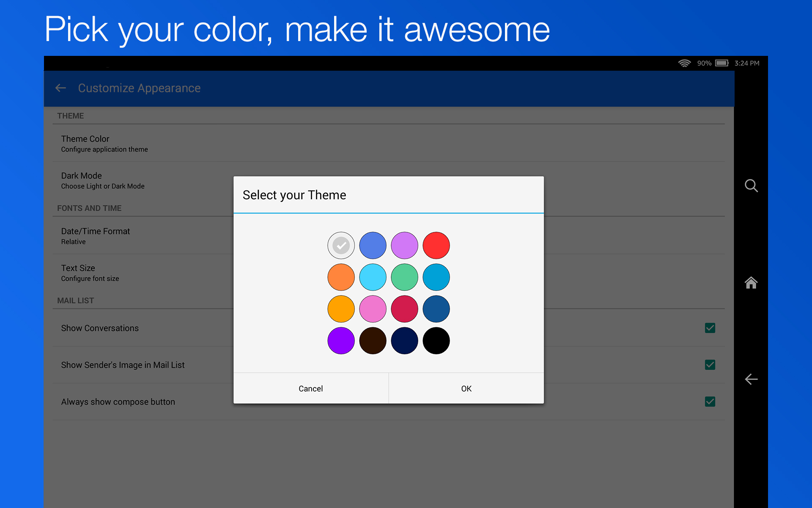Viewport: 812px width, 508px height.
Task: Choose the black theme color
Action: pos(436,340)
